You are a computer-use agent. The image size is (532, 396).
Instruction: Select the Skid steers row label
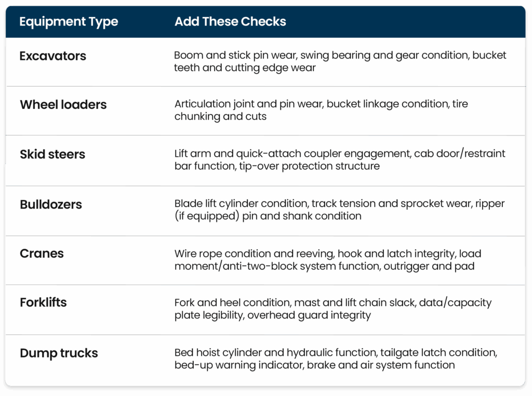[52, 154]
